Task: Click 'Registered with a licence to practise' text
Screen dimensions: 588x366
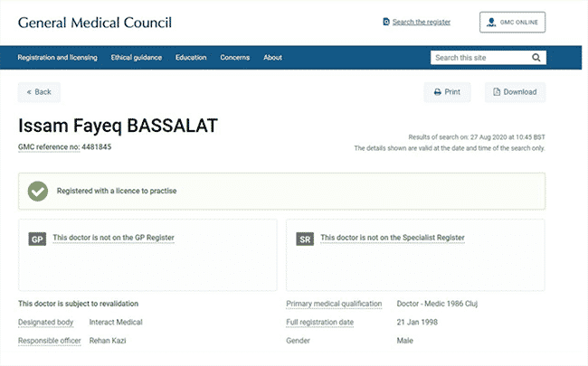Action: coord(117,191)
